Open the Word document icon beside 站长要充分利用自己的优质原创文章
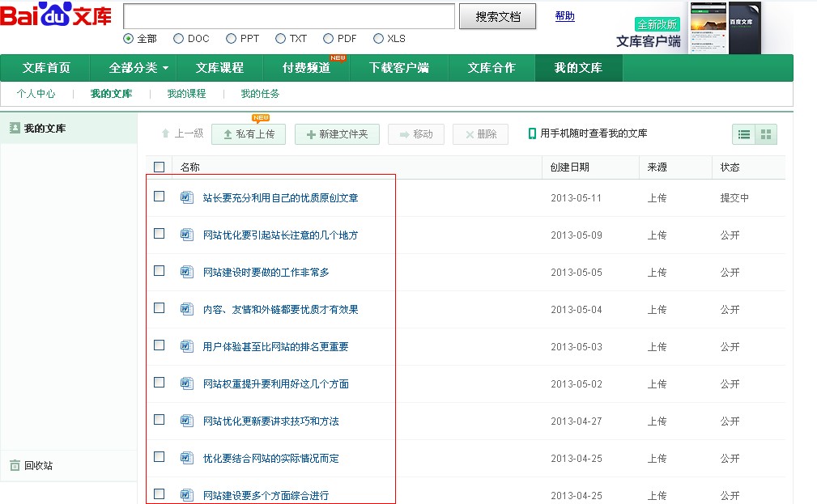This screenshot has width=817, height=504. [185, 196]
